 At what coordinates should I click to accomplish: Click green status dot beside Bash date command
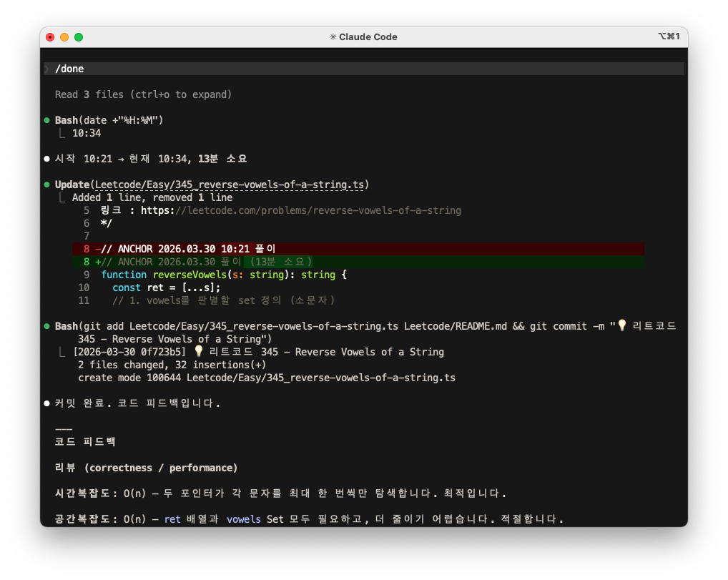coord(47,120)
